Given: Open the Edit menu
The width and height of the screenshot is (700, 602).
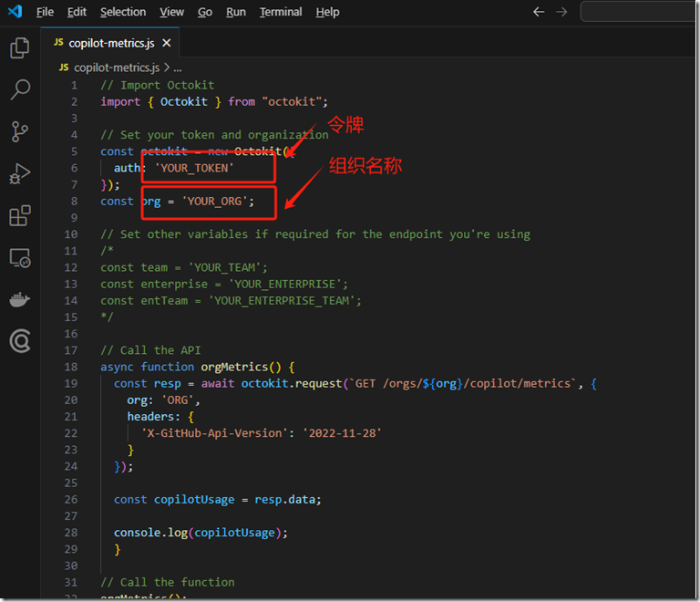Looking at the screenshot, I should pyautogui.click(x=77, y=12).
